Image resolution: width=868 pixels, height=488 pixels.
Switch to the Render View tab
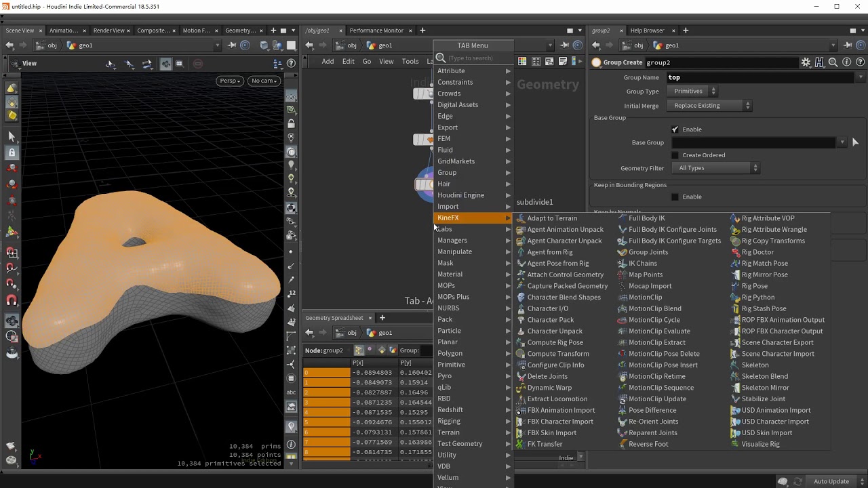click(x=108, y=30)
